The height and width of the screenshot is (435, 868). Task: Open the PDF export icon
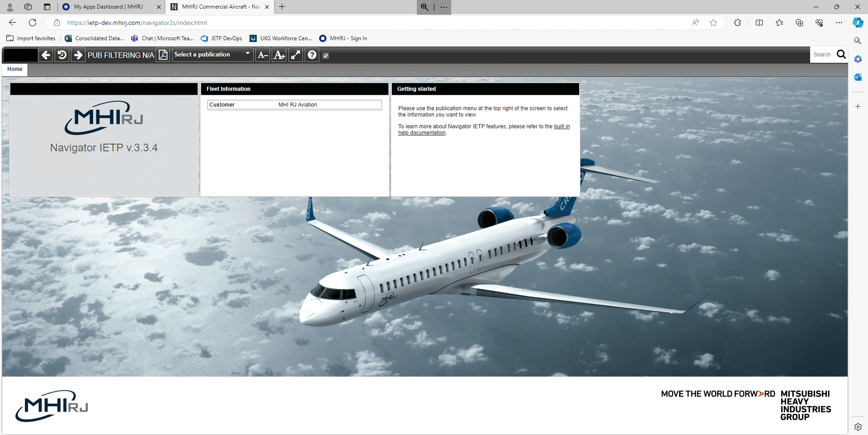[163, 55]
